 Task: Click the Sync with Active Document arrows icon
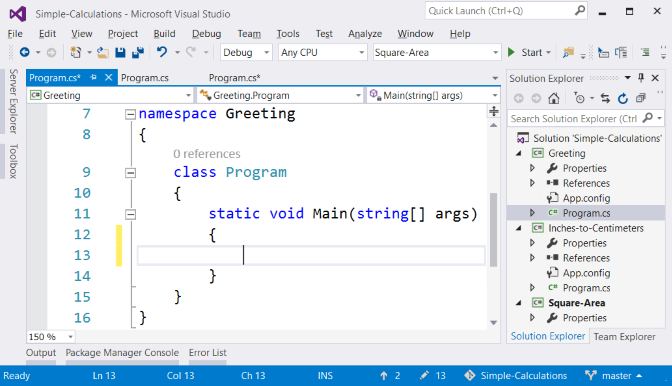605,99
